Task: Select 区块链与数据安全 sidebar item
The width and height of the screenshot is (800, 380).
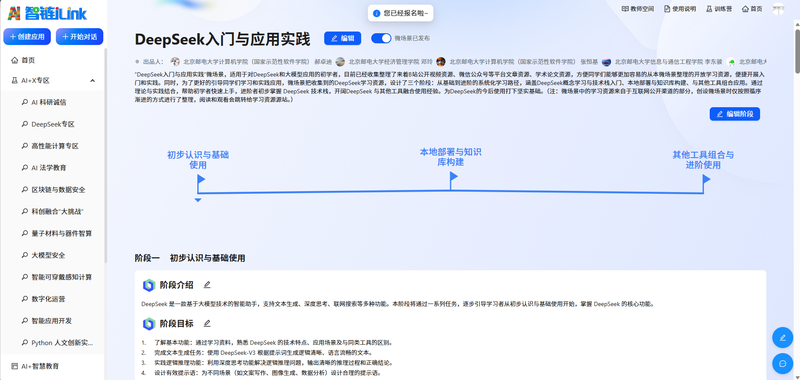Action: tap(58, 190)
